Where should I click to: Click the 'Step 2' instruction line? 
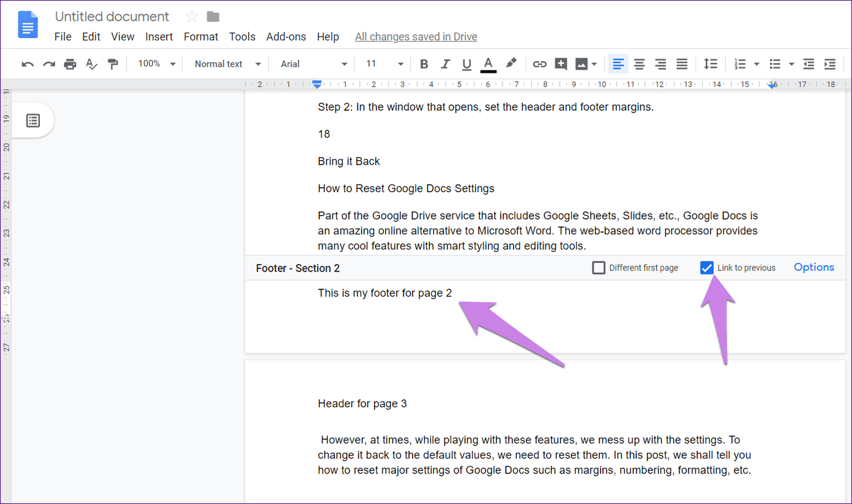coord(486,107)
